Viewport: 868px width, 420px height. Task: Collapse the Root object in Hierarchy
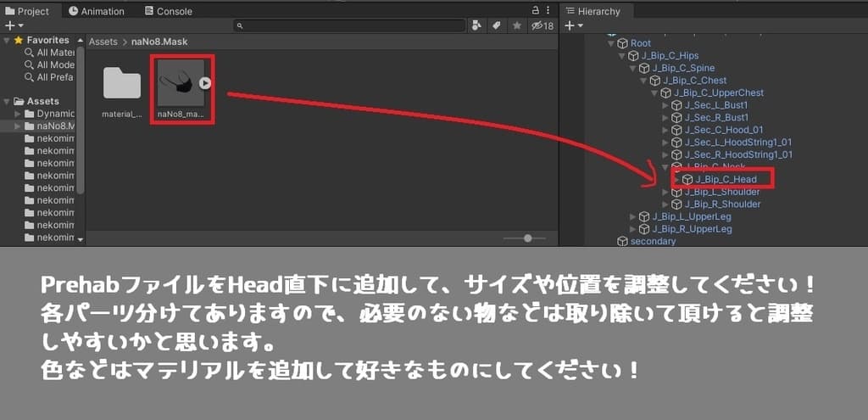610,43
